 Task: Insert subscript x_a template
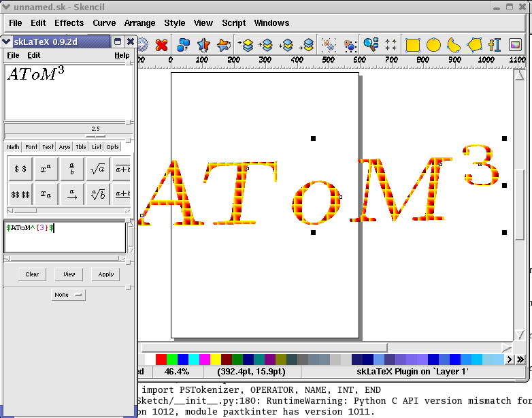(46, 194)
